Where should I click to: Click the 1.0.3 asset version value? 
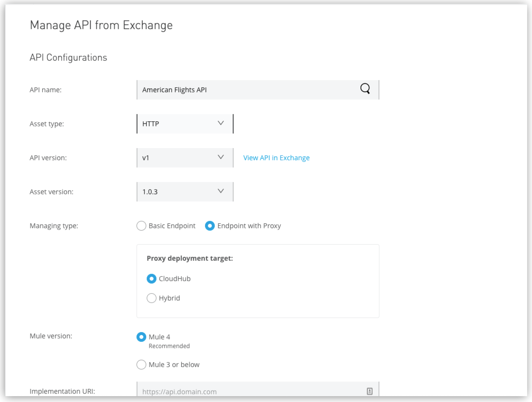[151, 192]
